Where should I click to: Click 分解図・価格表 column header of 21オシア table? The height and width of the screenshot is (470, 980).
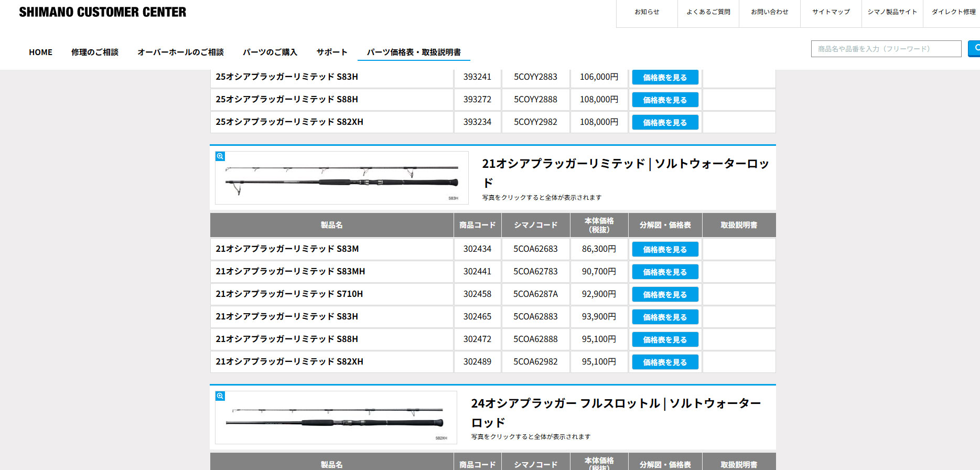(665, 225)
